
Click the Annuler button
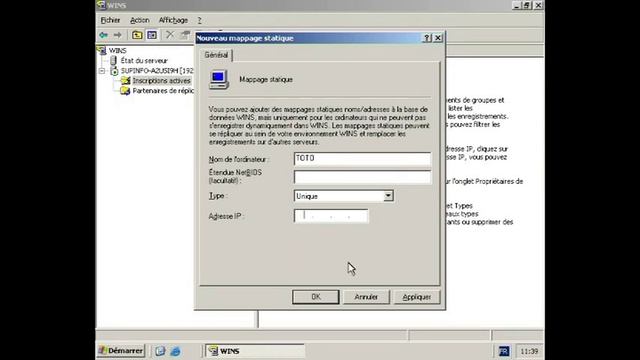tap(366, 297)
